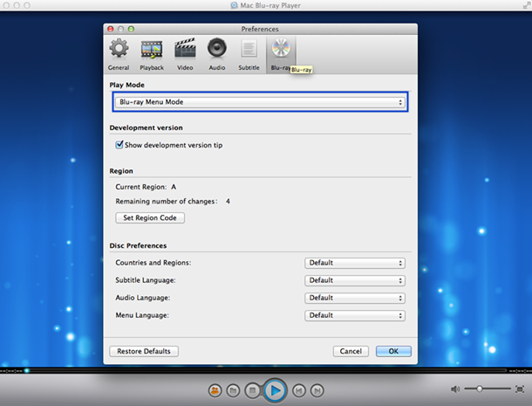532x406 pixels.
Task: Click the 'Disc Preferences' heading
Action: [138, 245]
